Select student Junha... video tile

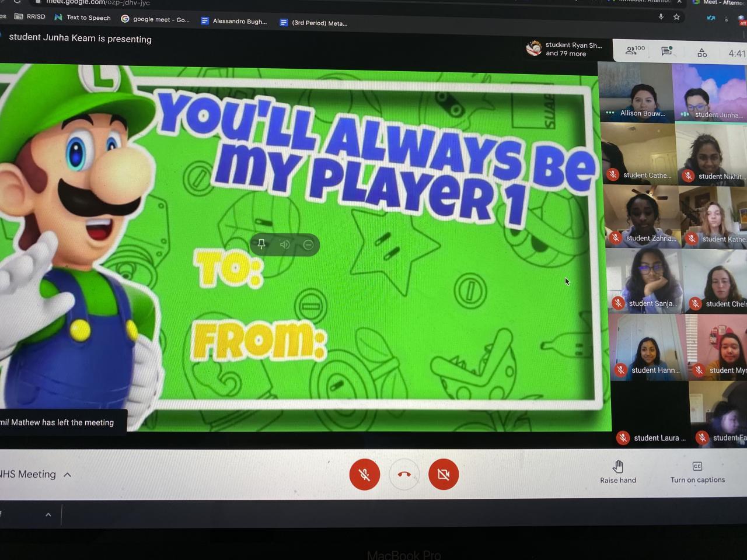point(710,93)
